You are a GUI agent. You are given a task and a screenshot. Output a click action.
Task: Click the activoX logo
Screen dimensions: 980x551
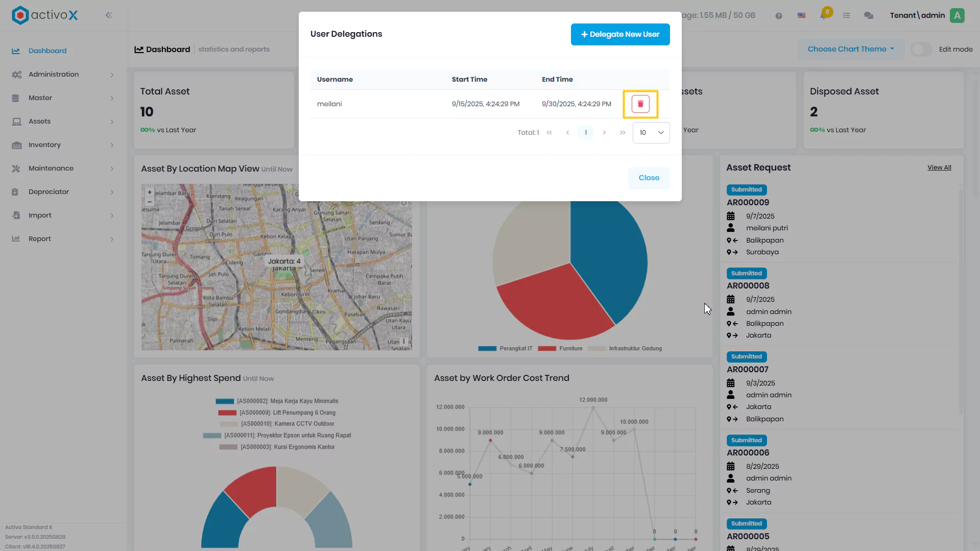click(45, 15)
